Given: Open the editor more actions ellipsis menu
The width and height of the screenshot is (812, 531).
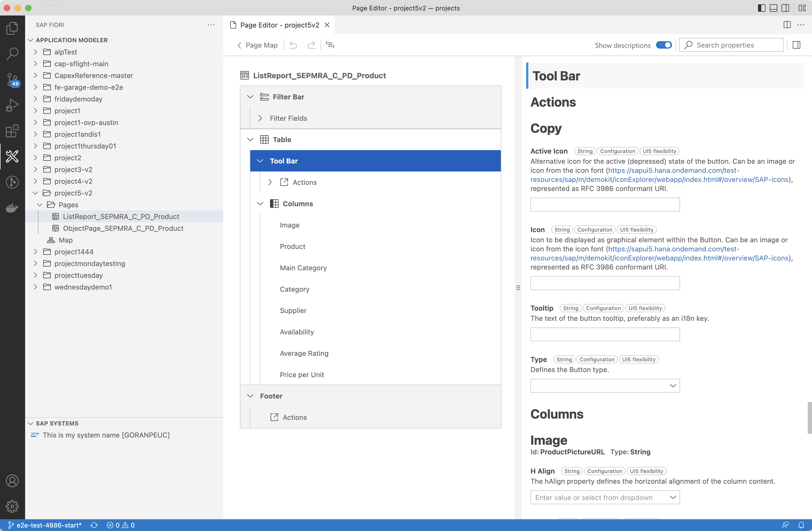Looking at the screenshot, I should 801,25.
